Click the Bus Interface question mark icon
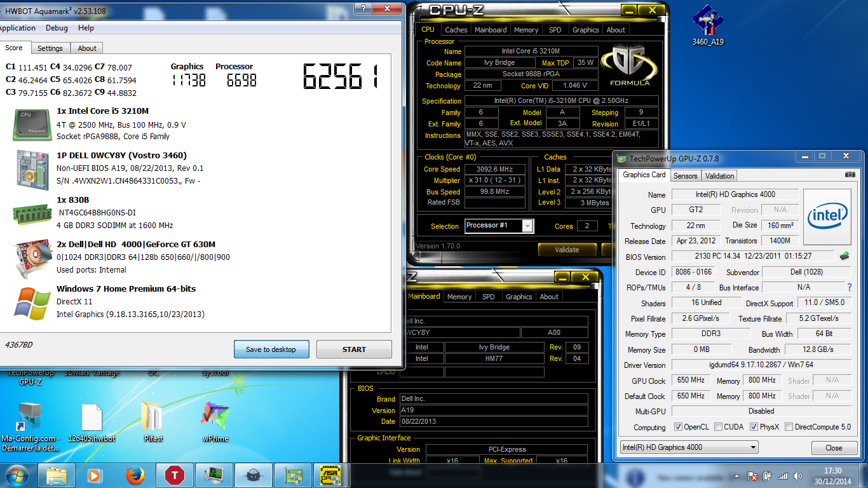Screen dimensions: 868x488 tap(850, 287)
